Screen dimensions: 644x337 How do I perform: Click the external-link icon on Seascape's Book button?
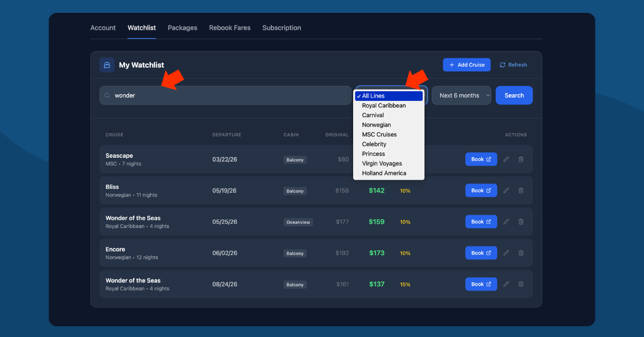488,159
